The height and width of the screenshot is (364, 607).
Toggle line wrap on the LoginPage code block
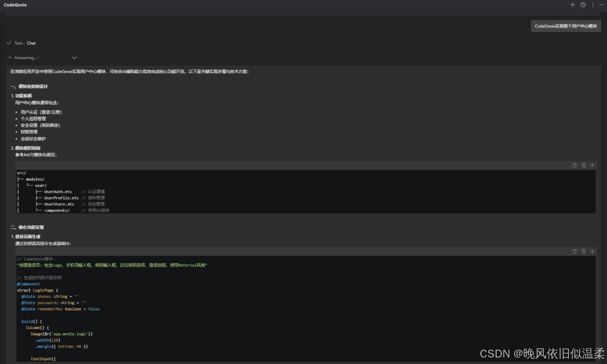583,251
